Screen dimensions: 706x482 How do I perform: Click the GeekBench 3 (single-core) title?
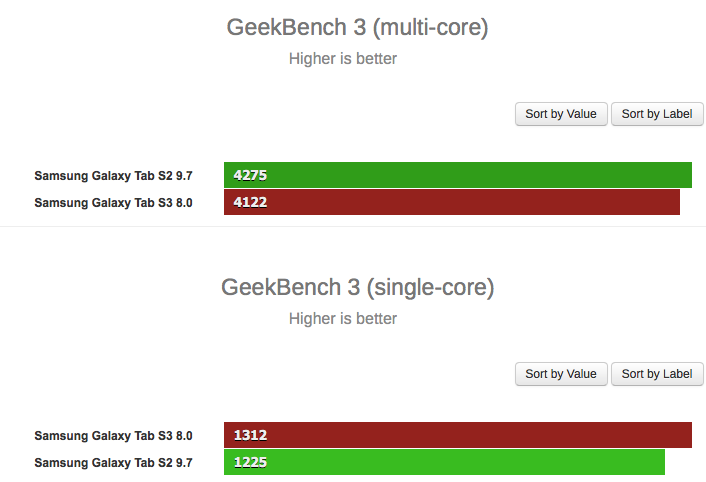357,288
